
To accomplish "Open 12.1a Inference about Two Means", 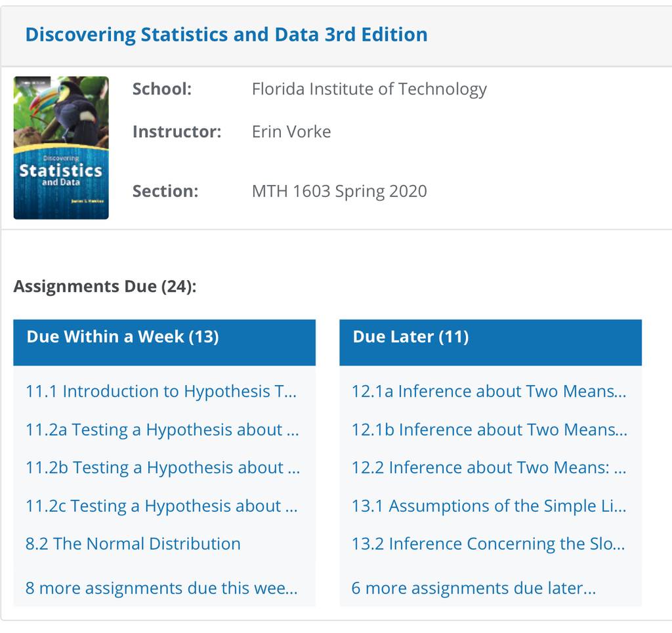I will (489, 391).
